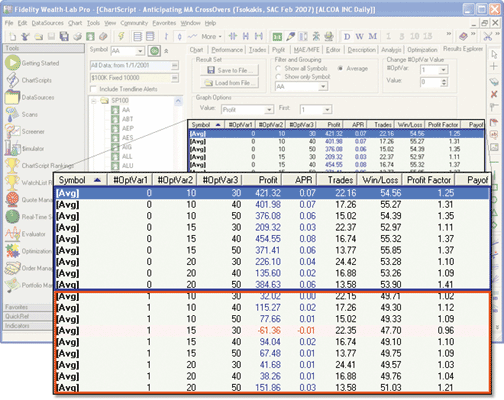This screenshot has width=504, height=400.
Task: Switch to the Optimization tab
Action: pos(422,50)
